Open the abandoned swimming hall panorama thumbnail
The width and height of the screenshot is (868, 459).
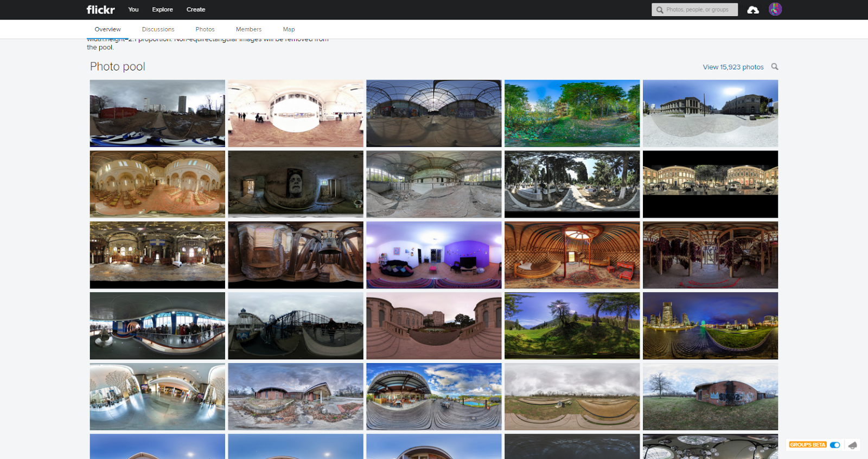434,184
